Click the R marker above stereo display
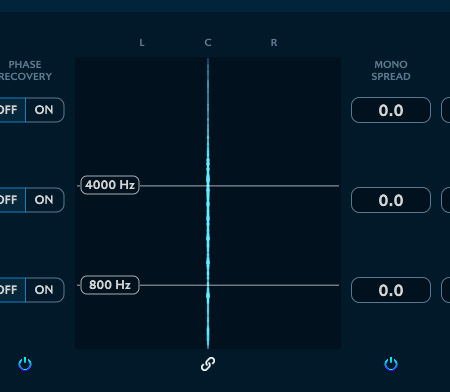450x392 pixels. pos(274,43)
